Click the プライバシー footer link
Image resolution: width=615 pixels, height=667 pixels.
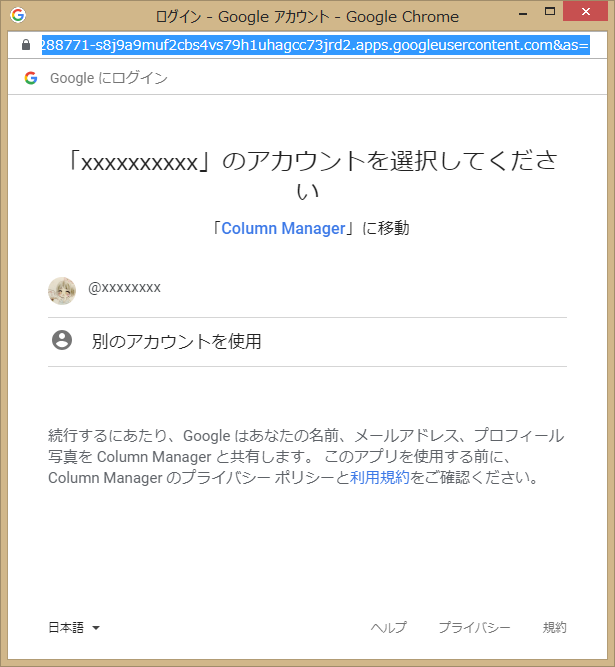pyautogui.click(x=474, y=628)
